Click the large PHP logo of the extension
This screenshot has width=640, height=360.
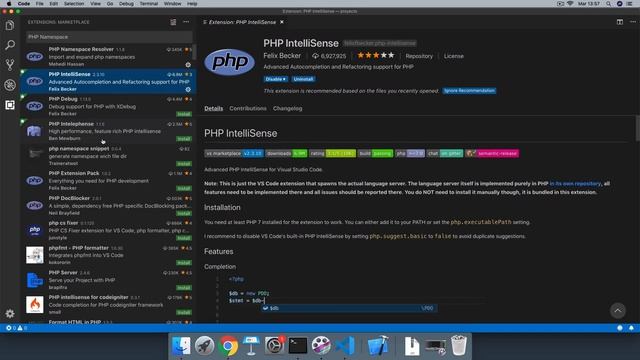click(229, 62)
